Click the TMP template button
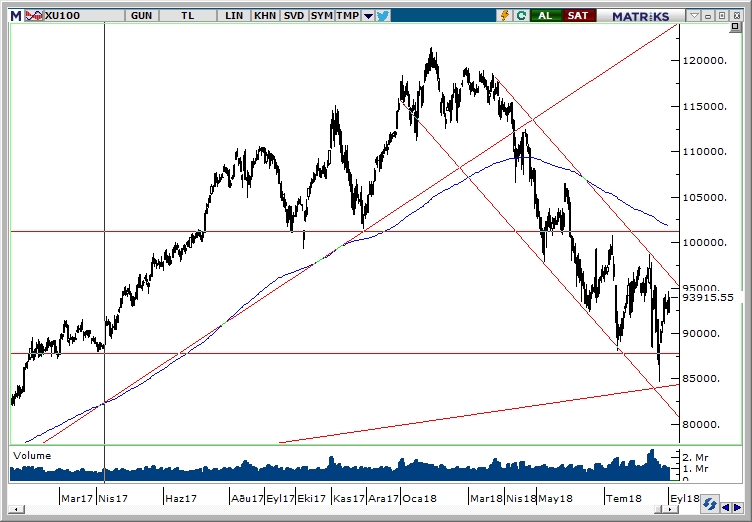Viewport: 752px width, 522px height. pyautogui.click(x=348, y=16)
